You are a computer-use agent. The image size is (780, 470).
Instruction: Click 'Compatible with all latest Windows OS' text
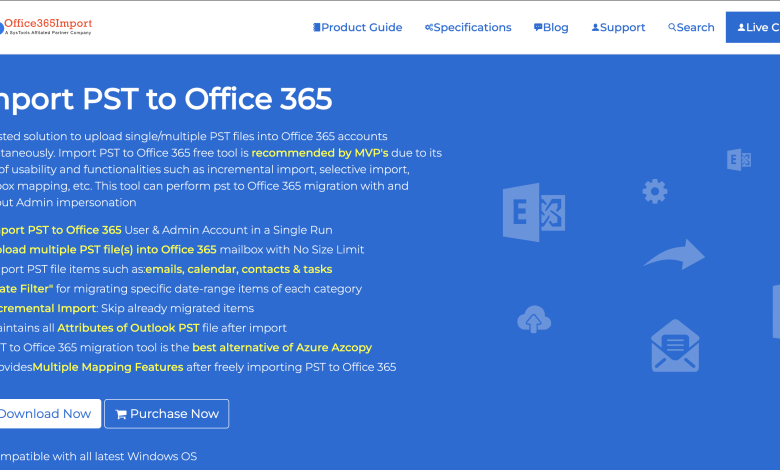tap(98, 456)
